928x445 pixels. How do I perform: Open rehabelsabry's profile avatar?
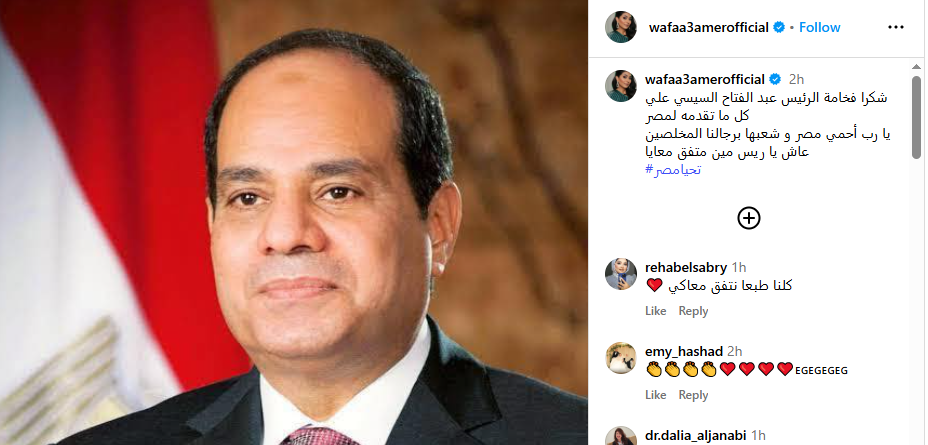(x=621, y=274)
